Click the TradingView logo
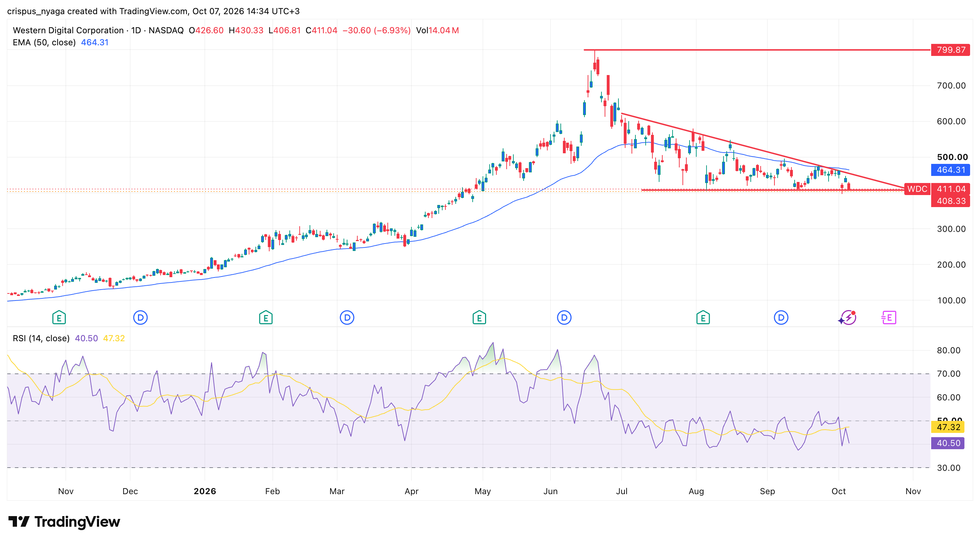This screenshot has height=543, width=980. (x=64, y=521)
